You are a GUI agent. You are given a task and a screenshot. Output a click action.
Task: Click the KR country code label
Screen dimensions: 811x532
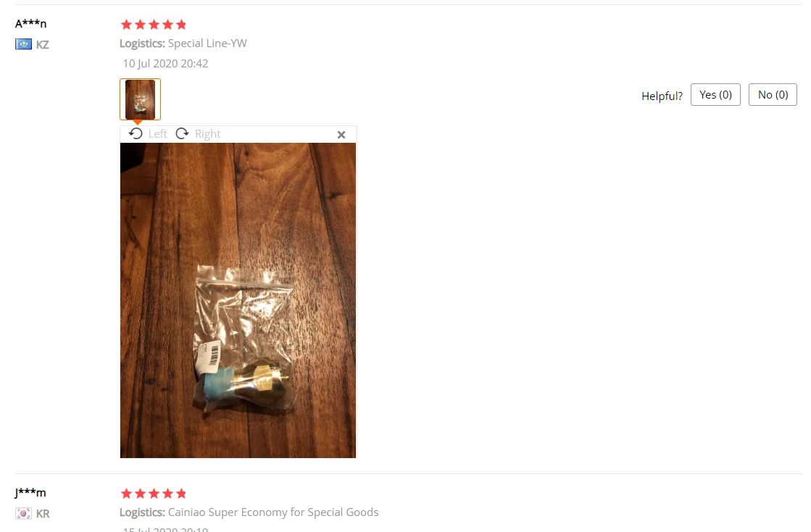pyautogui.click(x=43, y=513)
